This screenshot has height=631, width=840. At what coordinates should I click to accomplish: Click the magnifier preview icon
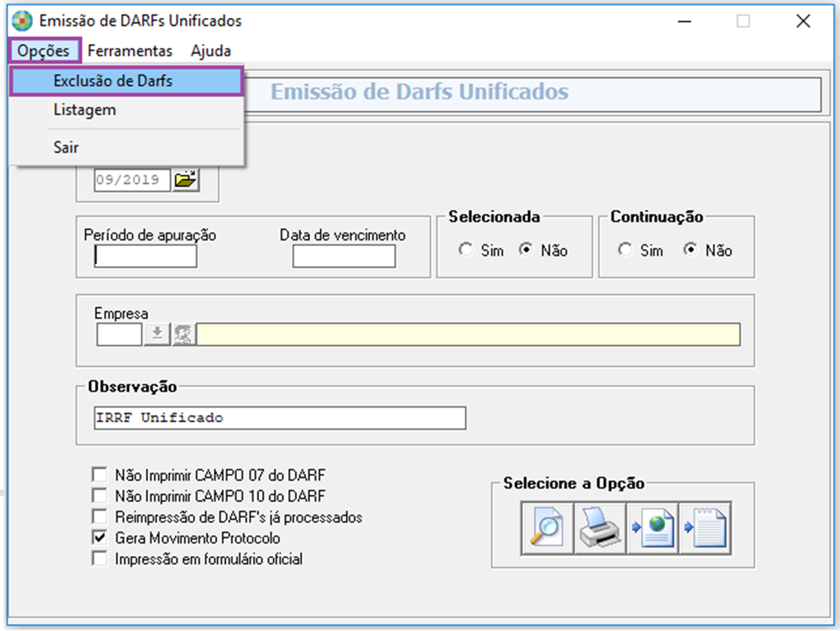pyautogui.click(x=547, y=528)
